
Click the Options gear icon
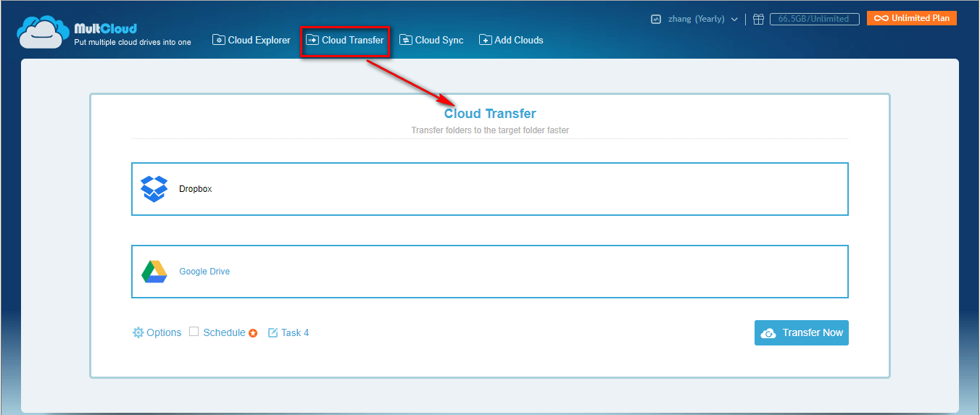click(x=138, y=332)
